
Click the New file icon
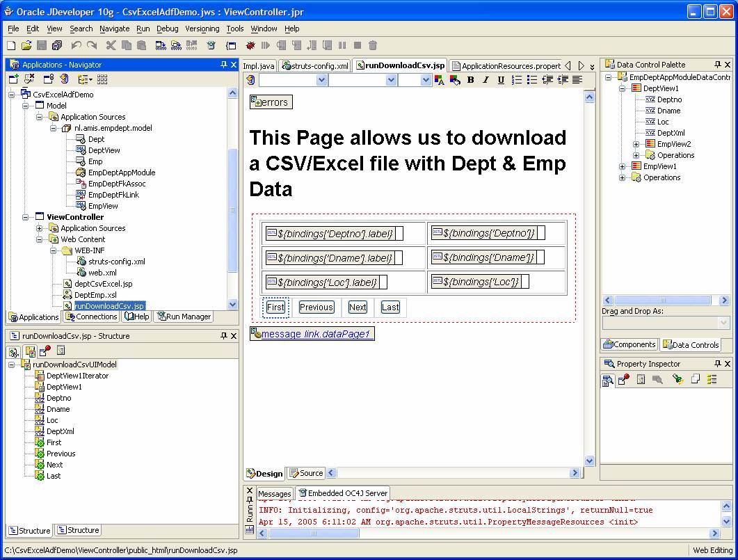pos(11,45)
